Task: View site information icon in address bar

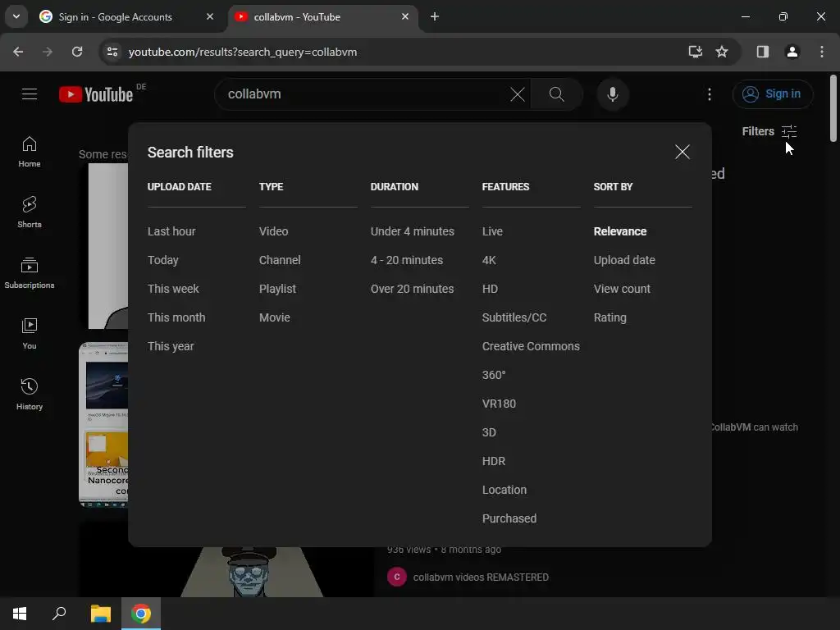Action: pyautogui.click(x=112, y=52)
